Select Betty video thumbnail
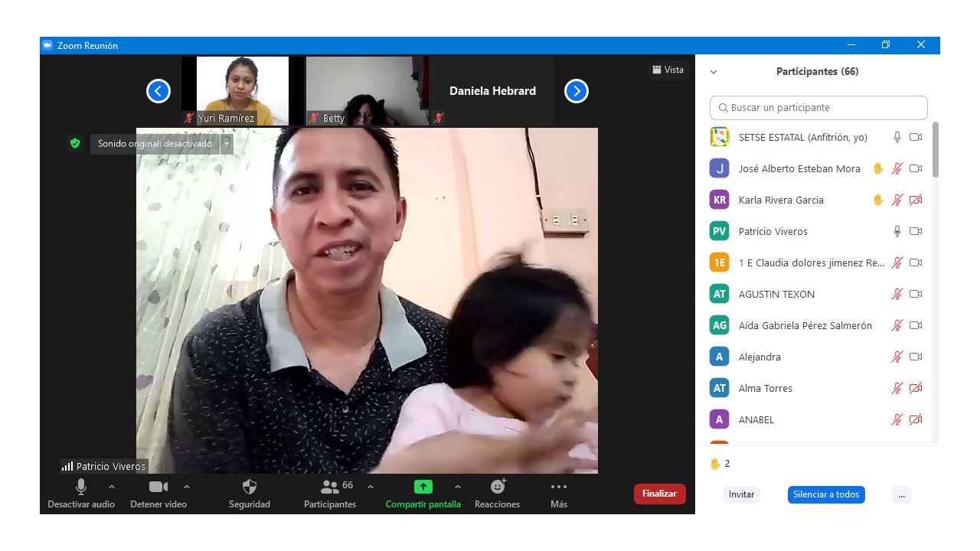This screenshot has width=980, height=551. coord(367,91)
